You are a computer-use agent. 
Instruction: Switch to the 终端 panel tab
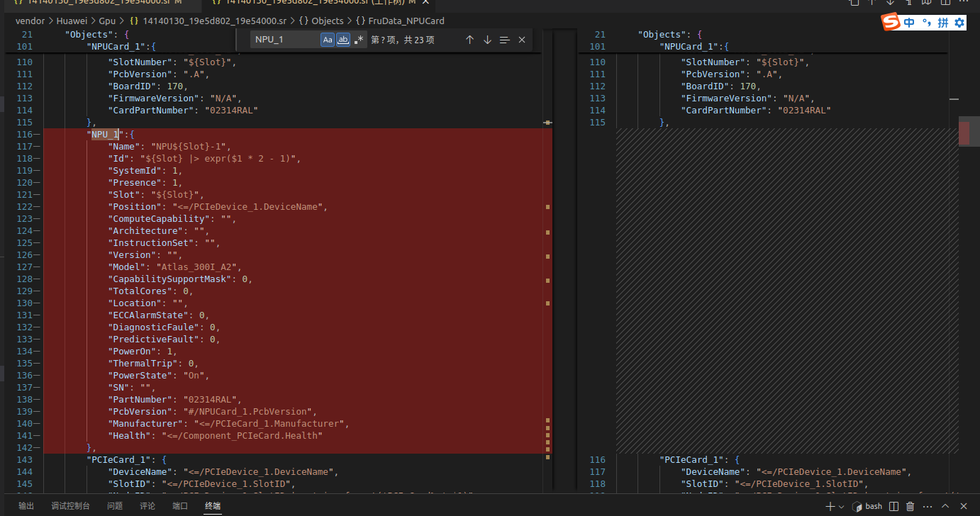coord(213,506)
